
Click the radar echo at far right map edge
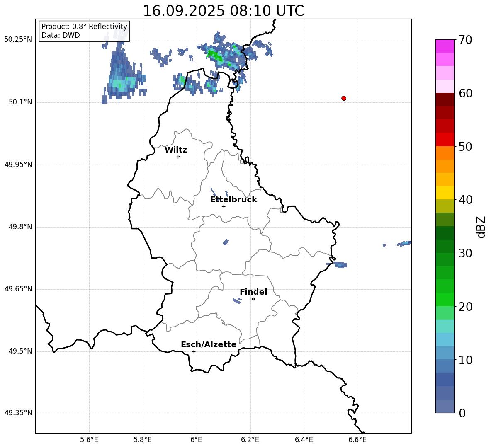pos(404,243)
